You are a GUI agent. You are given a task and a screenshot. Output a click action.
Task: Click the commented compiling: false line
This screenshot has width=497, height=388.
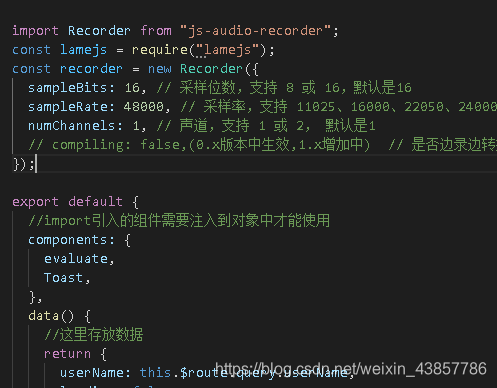click(x=199, y=145)
